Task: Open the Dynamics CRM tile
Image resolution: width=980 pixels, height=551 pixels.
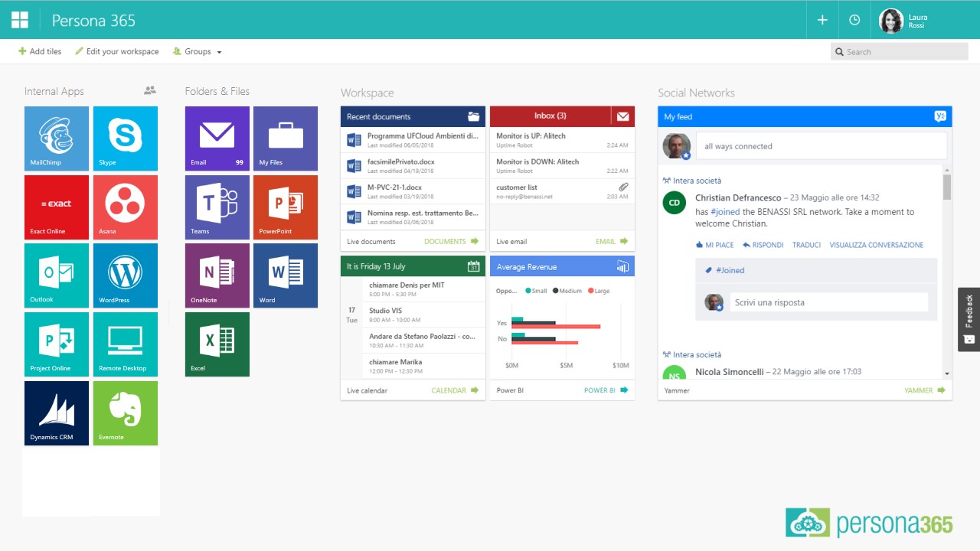Action: tap(57, 413)
